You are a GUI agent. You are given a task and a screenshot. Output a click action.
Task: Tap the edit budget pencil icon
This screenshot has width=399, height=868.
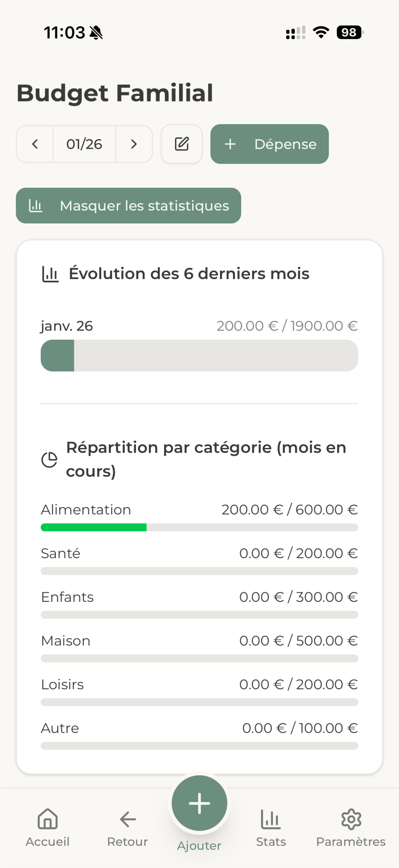click(x=182, y=144)
